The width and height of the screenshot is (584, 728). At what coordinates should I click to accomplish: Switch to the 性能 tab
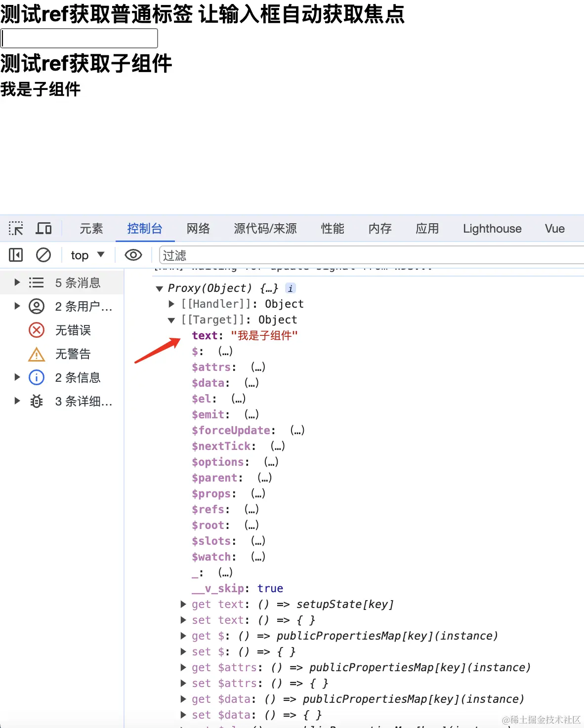tap(333, 228)
